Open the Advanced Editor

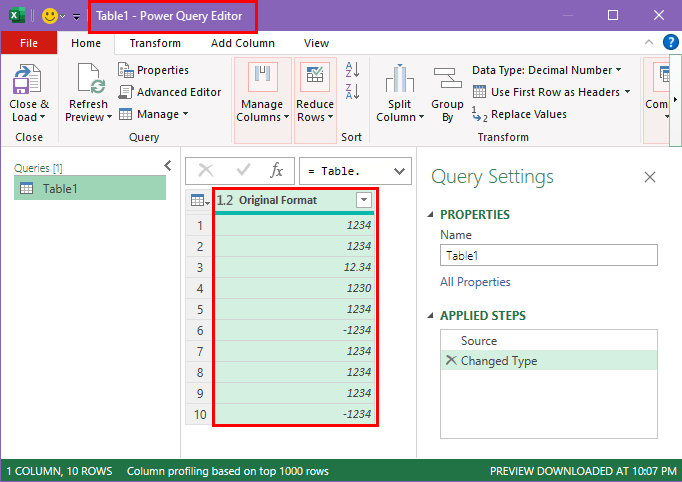170,92
